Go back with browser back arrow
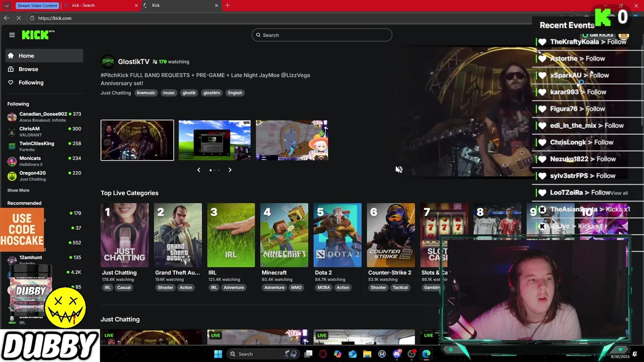This screenshot has width=644, height=362. click(7, 18)
